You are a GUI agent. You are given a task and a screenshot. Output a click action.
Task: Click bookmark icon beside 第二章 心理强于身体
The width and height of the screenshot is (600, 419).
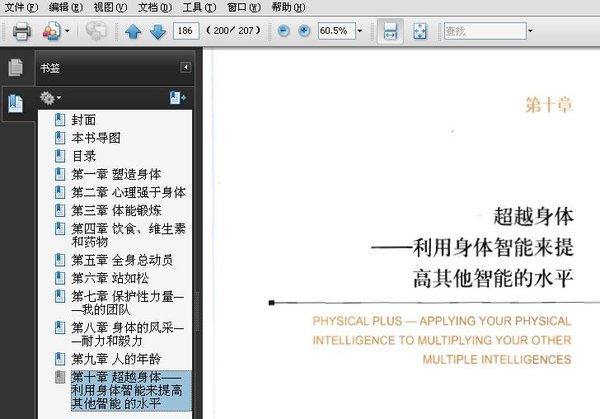[x=60, y=192]
